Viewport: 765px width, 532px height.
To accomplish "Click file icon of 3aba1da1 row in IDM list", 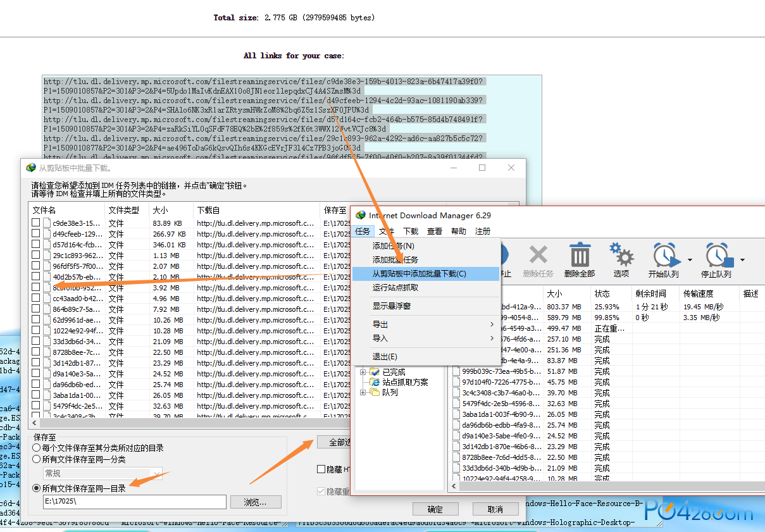I will pyautogui.click(x=456, y=414).
